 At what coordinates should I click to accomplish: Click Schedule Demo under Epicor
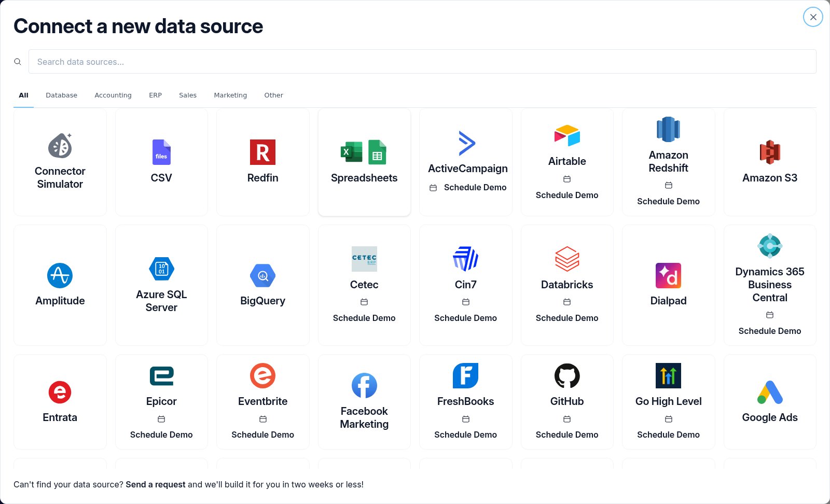pos(161,435)
